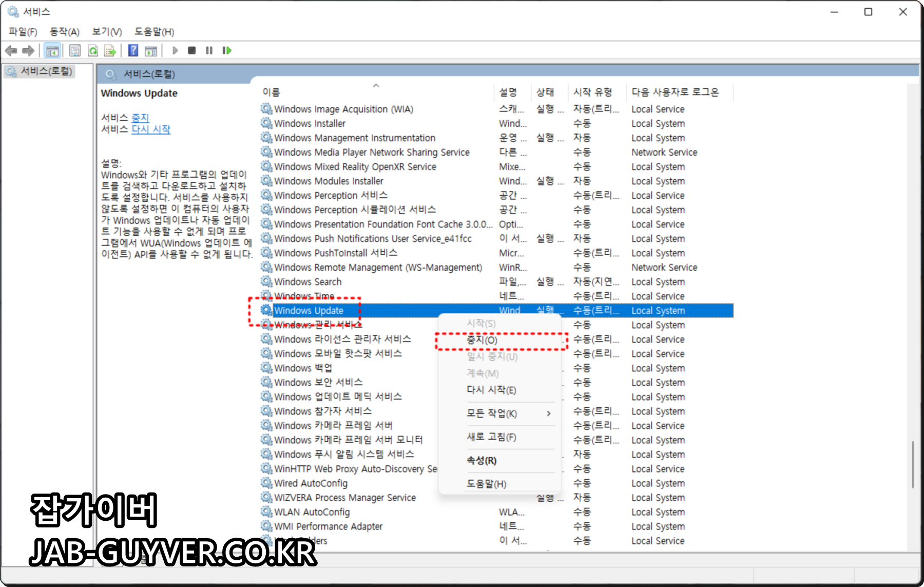This screenshot has height=587, width=924.
Task: Click gear icon of Windows Search row
Action: pyautogui.click(x=266, y=281)
